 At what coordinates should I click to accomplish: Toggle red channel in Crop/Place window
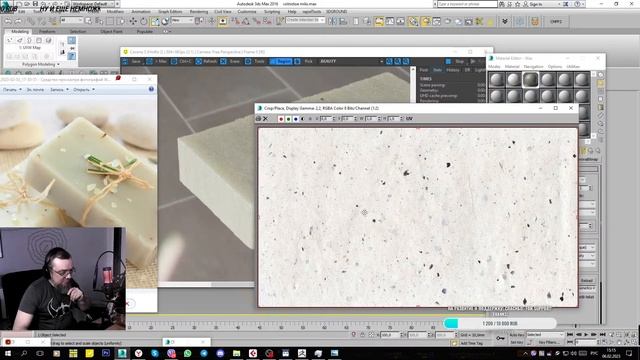281,118
